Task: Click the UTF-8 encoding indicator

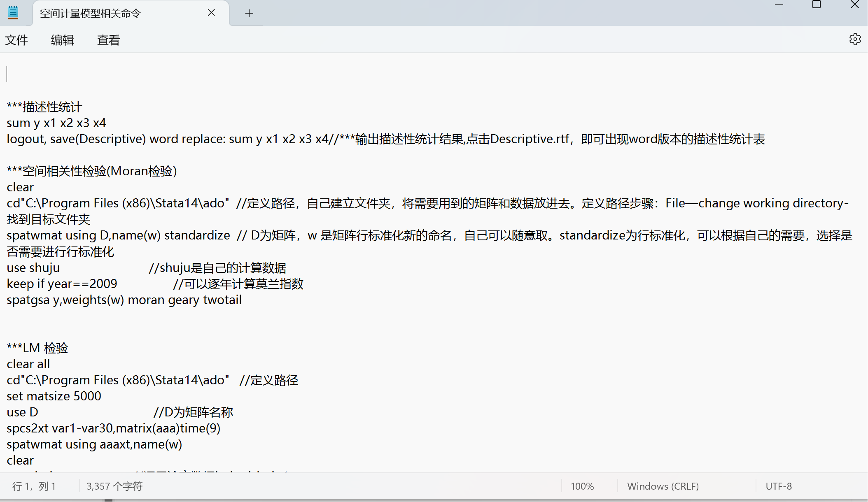Action: pyautogui.click(x=778, y=486)
